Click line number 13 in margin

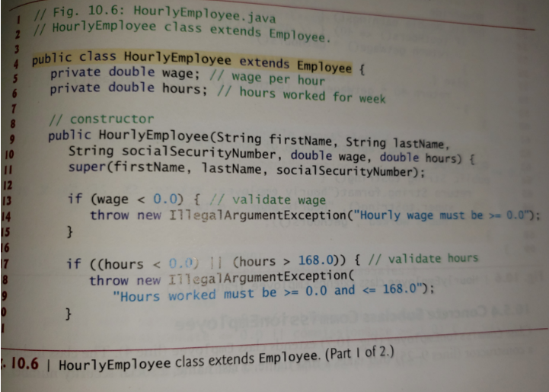point(7,201)
